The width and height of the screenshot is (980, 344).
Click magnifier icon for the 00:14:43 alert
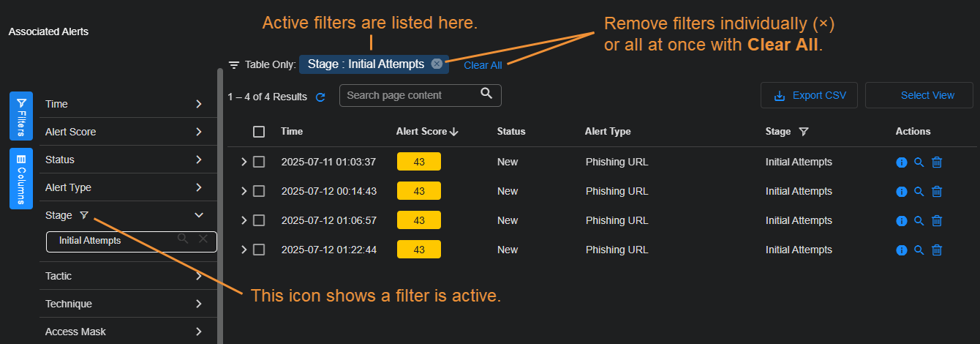[x=919, y=192]
